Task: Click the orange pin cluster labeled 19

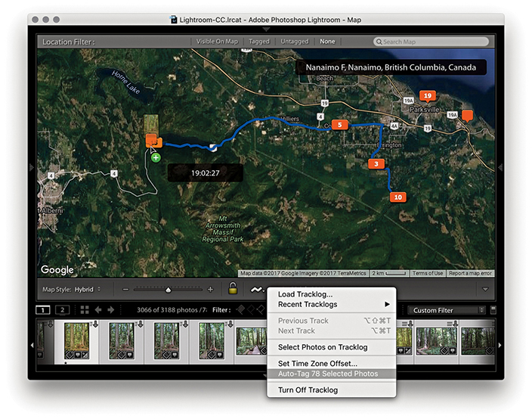Action: point(428,95)
